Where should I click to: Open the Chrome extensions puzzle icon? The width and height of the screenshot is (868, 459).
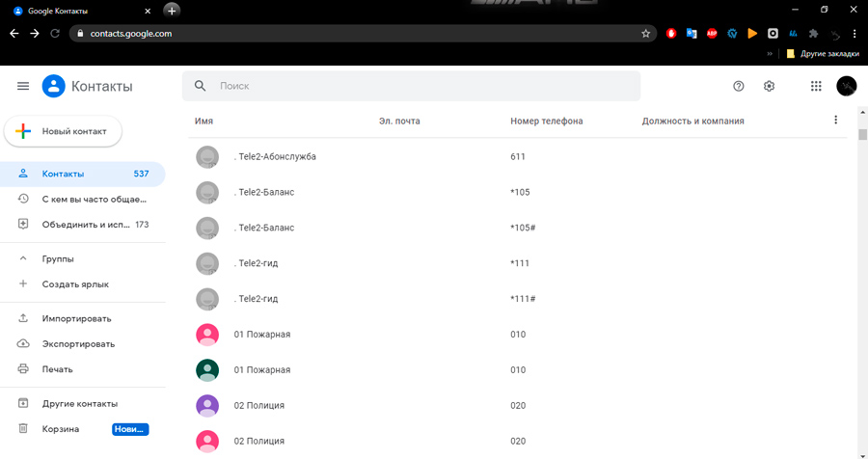[813, 33]
